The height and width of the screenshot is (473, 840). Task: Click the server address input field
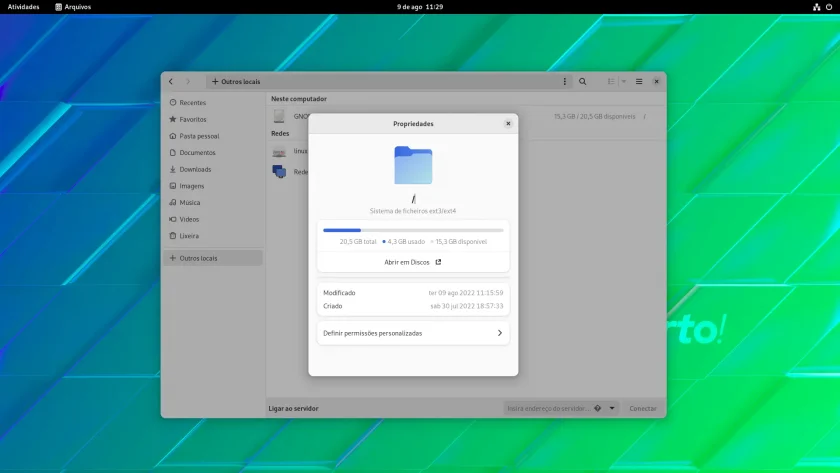pyautogui.click(x=549, y=408)
